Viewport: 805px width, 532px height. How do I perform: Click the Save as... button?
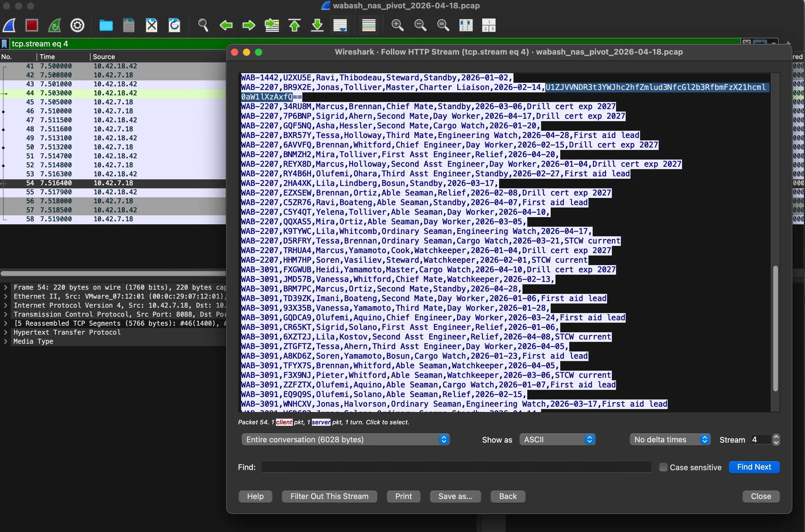pos(455,496)
